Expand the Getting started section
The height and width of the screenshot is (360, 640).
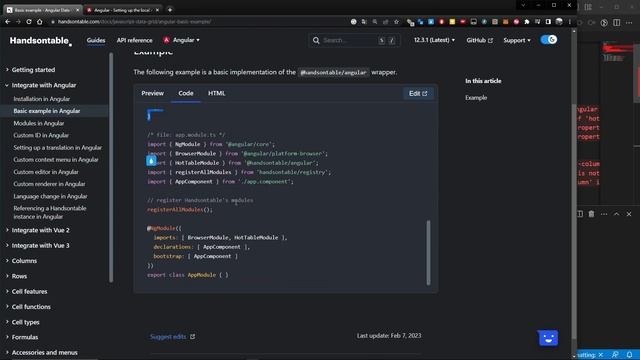click(x=33, y=70)
